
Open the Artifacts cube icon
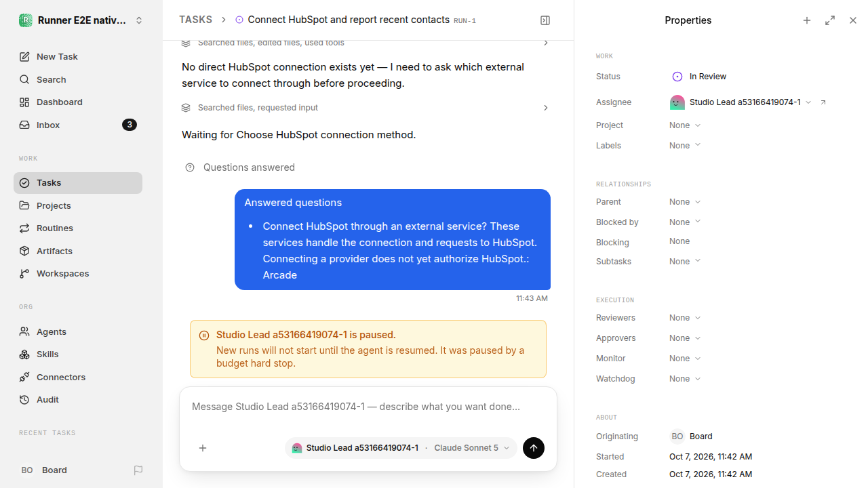[x=24, y=251]
